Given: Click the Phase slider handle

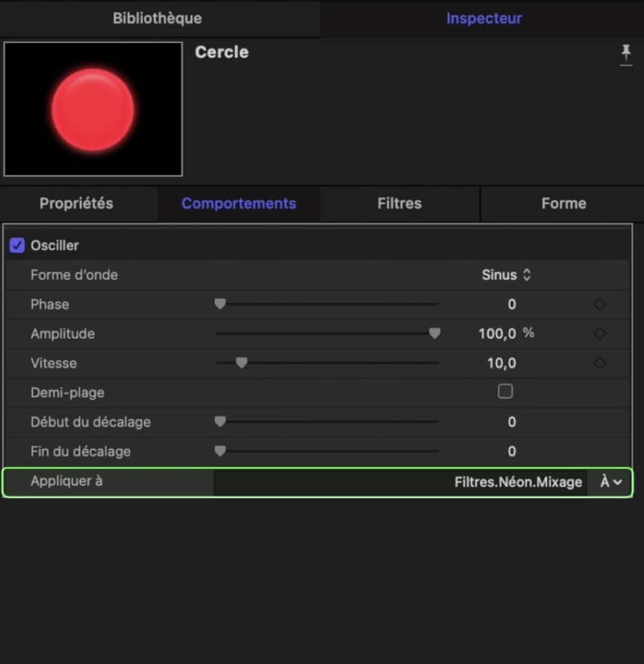Looking at the screenshot, I should tap(220, 304).
